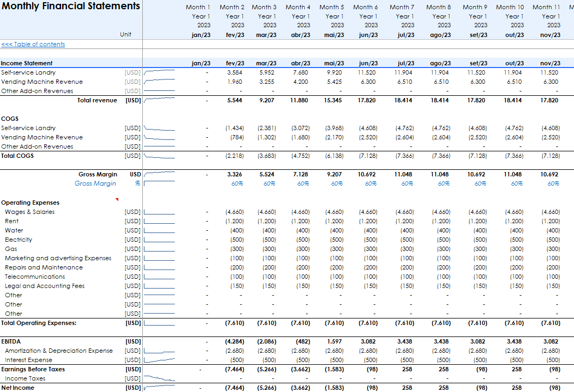Select the Monthly Financial Statements title cell
The image size is (574, 392).
point(70,7)
